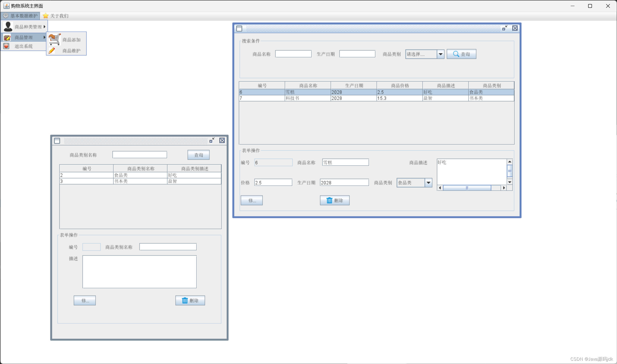
Task: Scroll the 商品描述 text area scrollbar
Action: click(x=509, y=171)
